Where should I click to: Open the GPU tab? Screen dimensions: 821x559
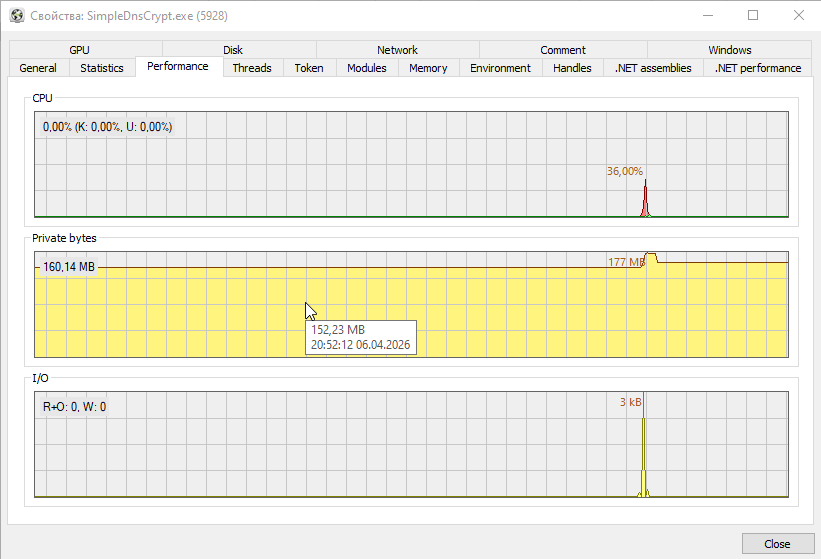(x=80, y=50)
